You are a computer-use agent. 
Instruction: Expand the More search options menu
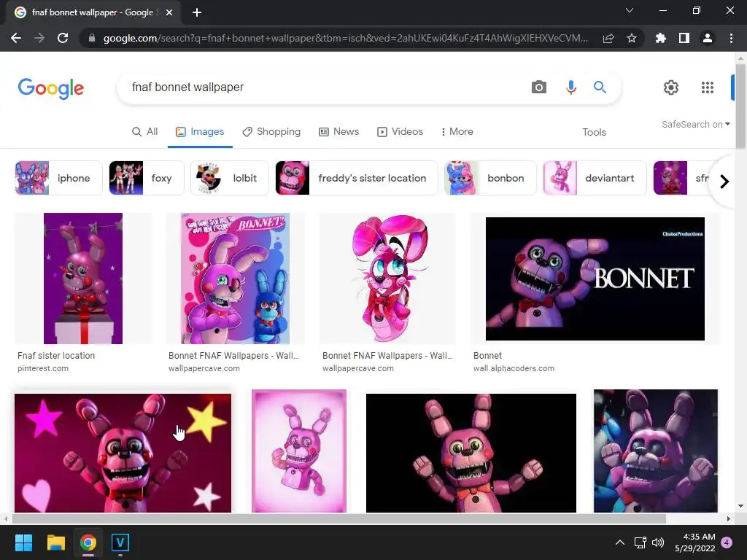tap(457, 132)
